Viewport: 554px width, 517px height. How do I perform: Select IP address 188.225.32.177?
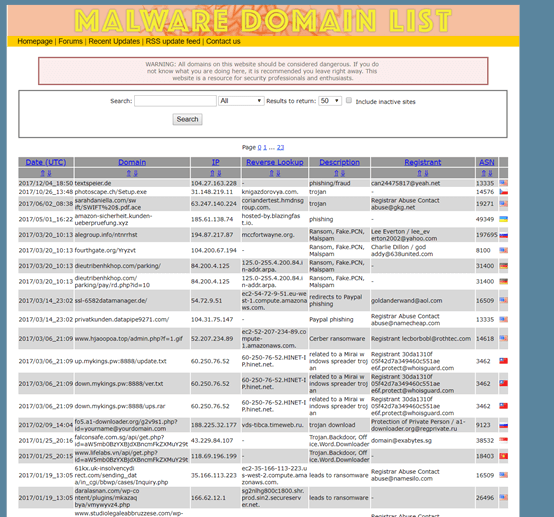tap(214, 425)
